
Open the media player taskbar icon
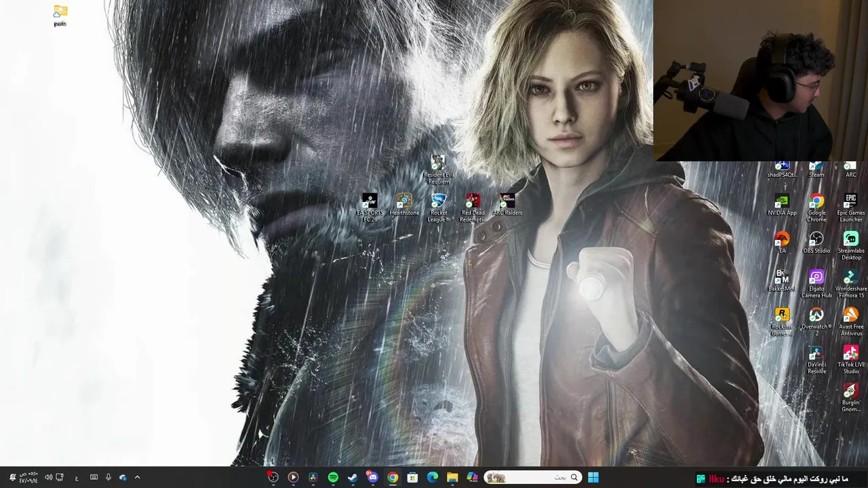click(x=293, y=477)
